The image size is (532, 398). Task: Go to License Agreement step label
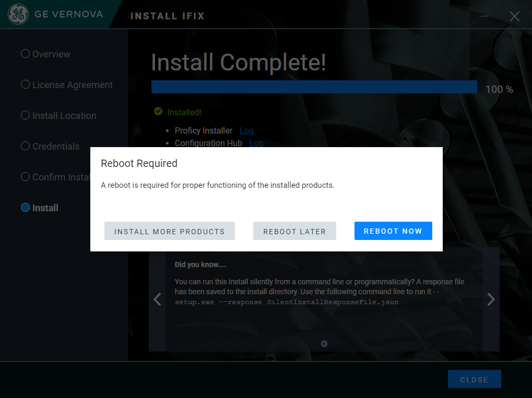click(72, 85)
